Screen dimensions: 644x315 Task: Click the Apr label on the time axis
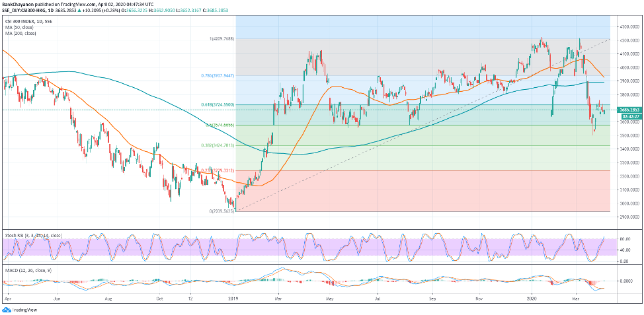(x=7, y=298)
